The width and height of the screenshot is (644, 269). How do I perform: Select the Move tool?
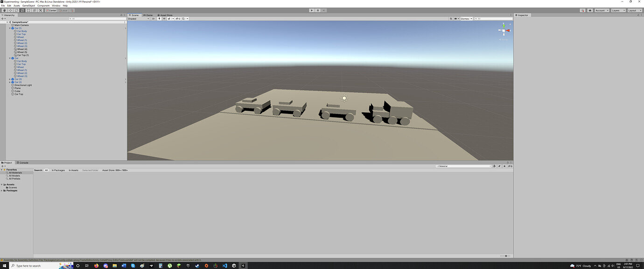(10, 10)
